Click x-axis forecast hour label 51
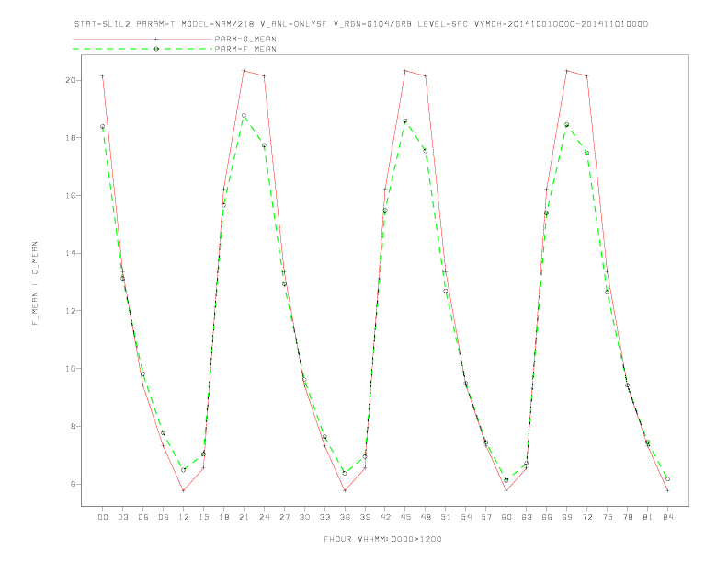Viewport: 728px width, 563px height. [446, 517]
